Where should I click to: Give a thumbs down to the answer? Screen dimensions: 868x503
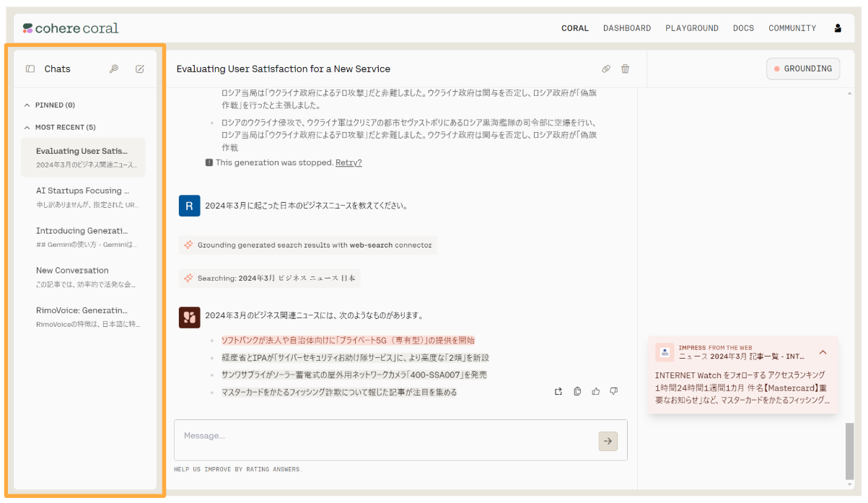pos(613,390)
